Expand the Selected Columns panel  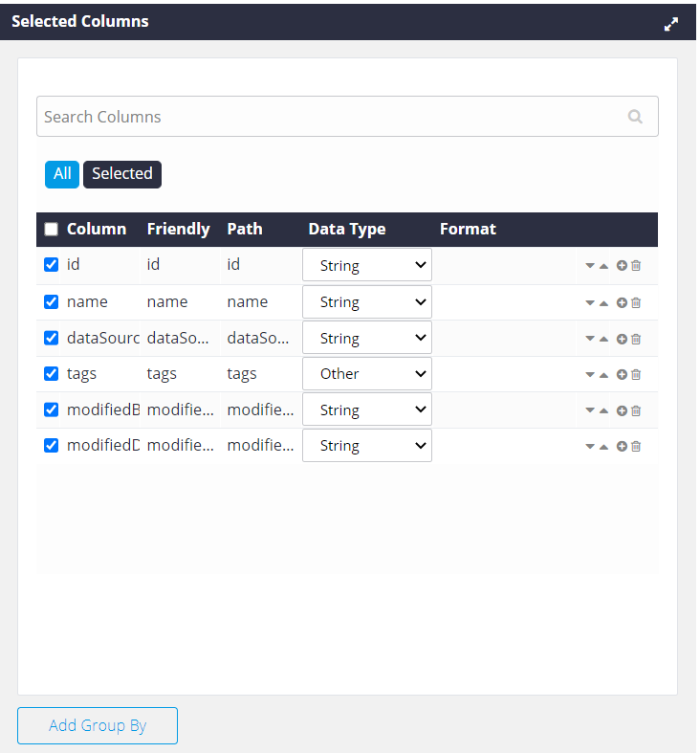[x=670, y=24]
